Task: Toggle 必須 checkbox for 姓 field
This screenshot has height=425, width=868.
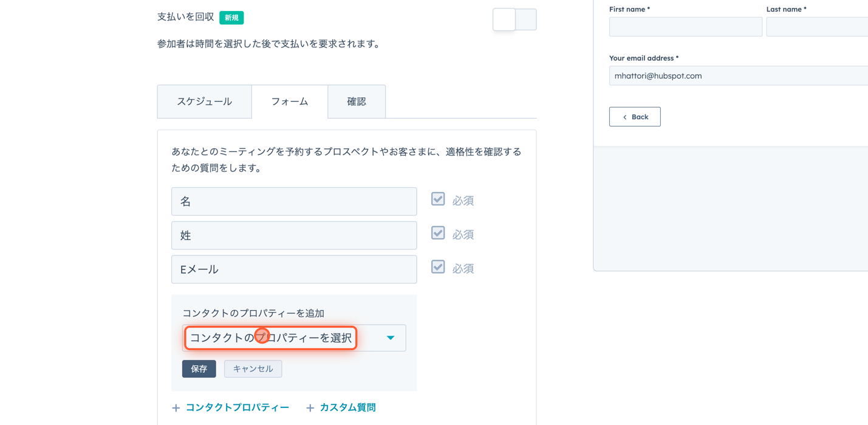Action: pos(438,233)
